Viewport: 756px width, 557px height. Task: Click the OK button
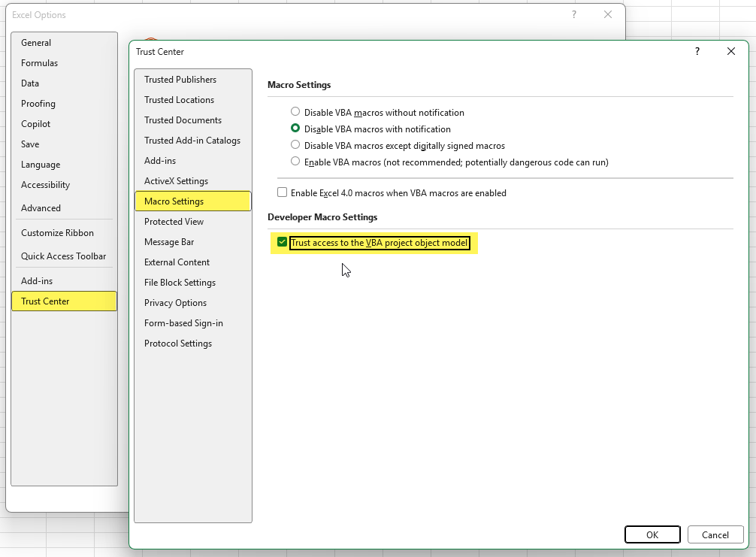click(652, 534)
